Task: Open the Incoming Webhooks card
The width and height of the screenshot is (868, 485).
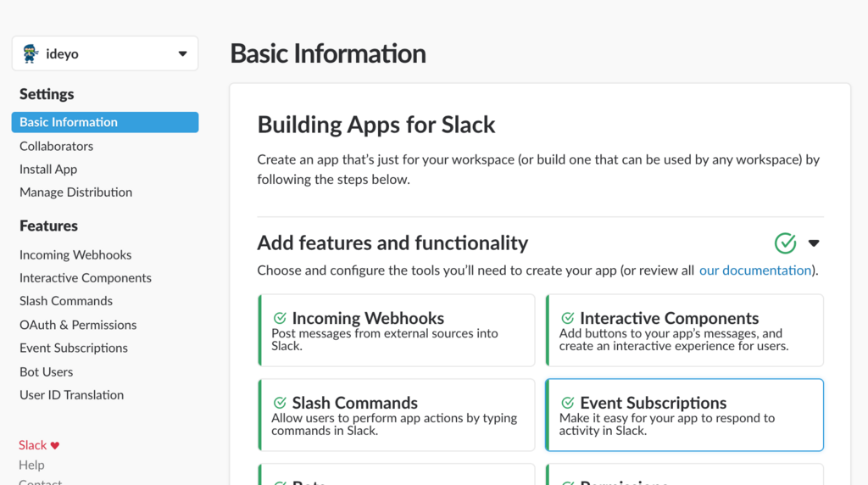Action: (397, 331)
